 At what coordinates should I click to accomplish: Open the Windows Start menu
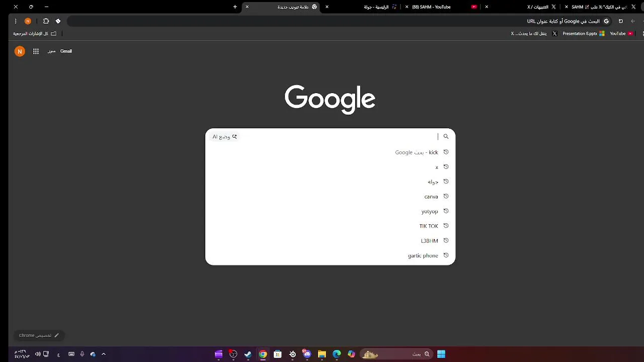[x=441, y=354]
